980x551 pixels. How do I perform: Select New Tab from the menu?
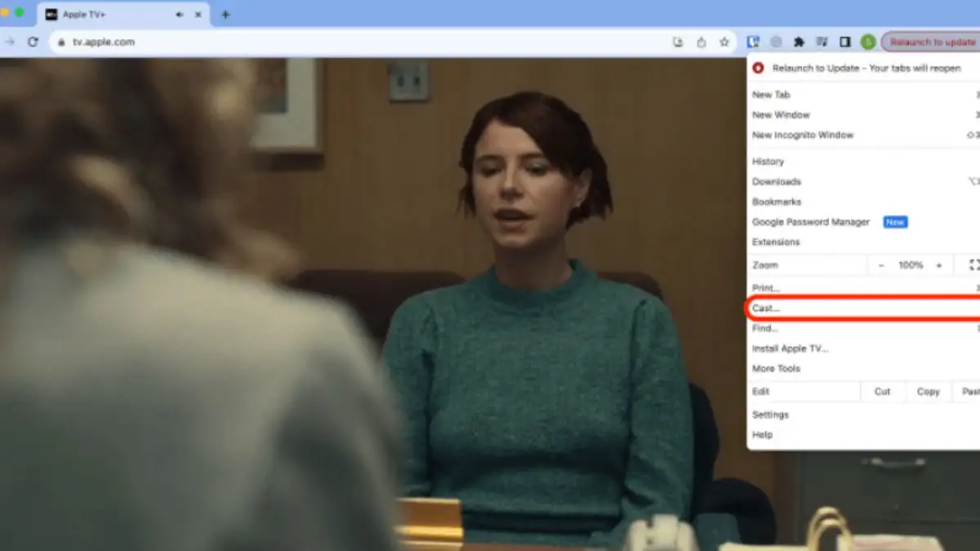(863, 95)
